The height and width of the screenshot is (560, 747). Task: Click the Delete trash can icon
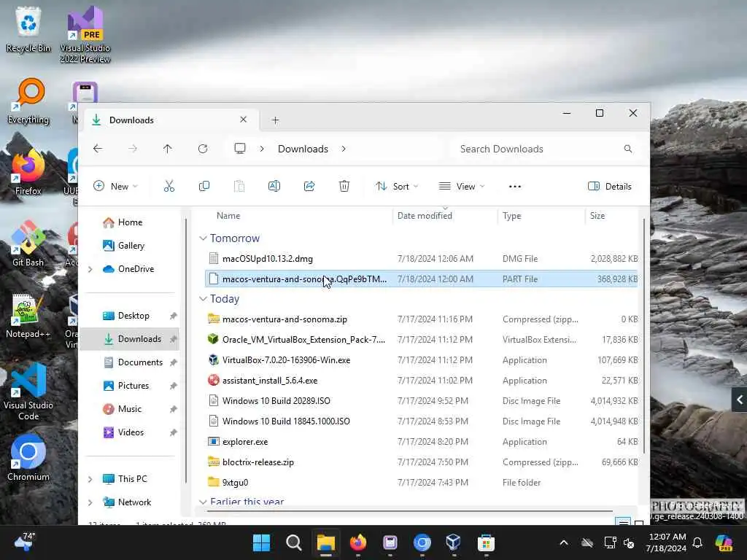(344, 186)
